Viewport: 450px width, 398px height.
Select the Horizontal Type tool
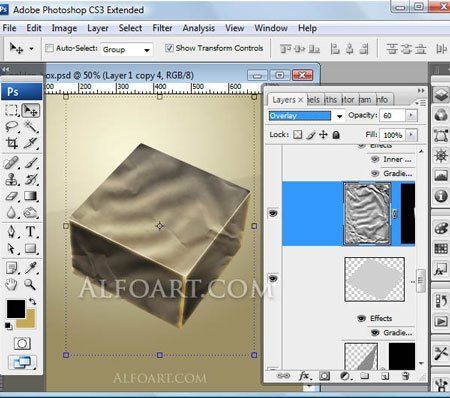(30, 232)
